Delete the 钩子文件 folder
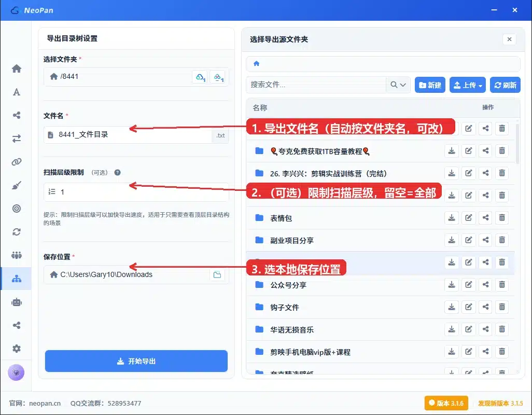532x415 pixels. (502, 307)
